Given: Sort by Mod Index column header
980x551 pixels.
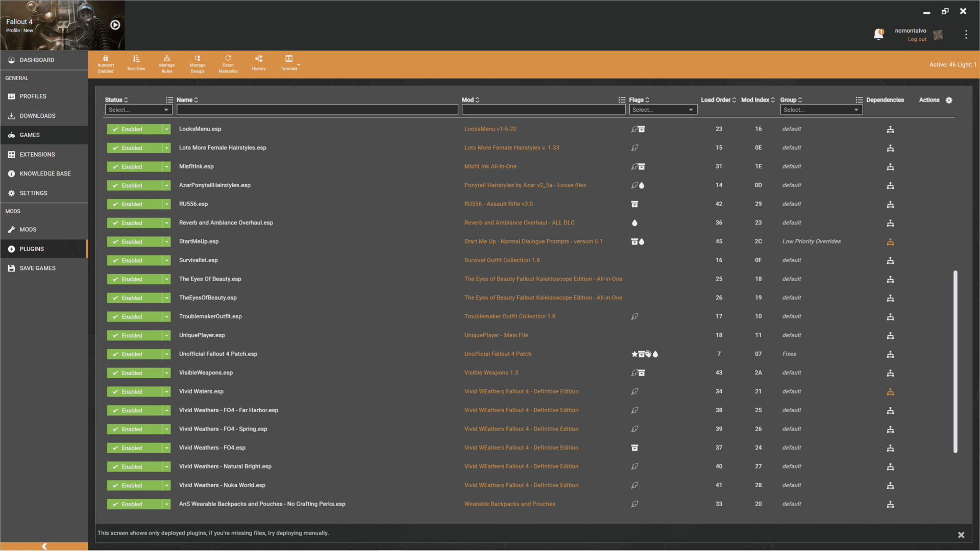Looking at the screenshot, I should tap(758, 100).
